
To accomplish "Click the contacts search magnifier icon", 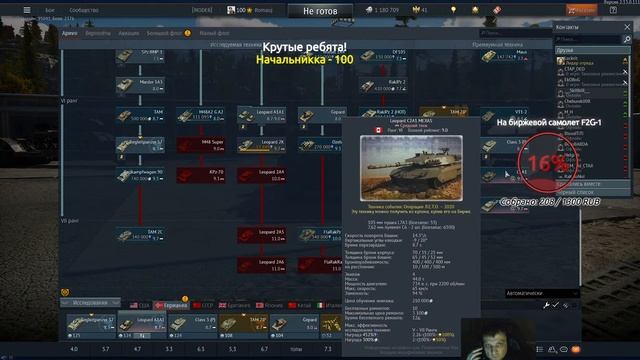I will [627, 39].
